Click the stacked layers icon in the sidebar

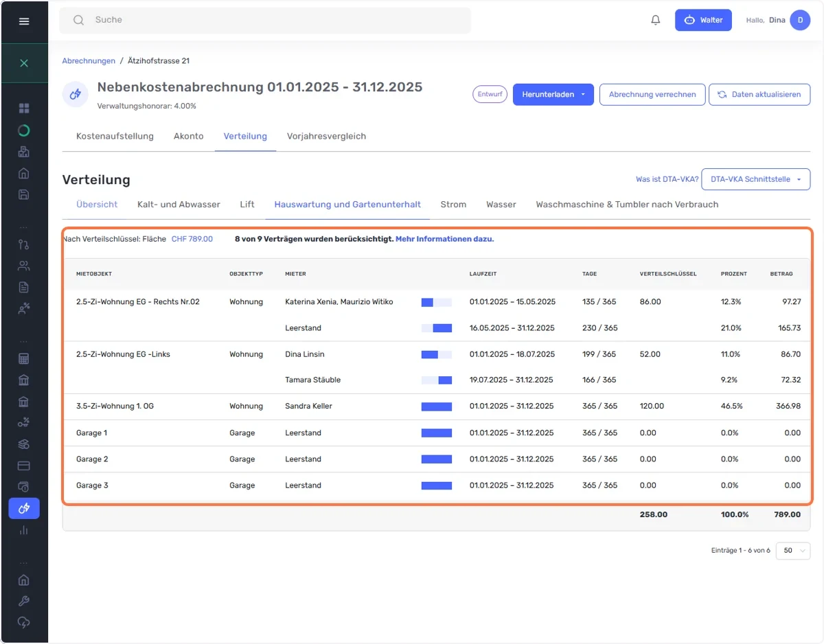[24, 444]
